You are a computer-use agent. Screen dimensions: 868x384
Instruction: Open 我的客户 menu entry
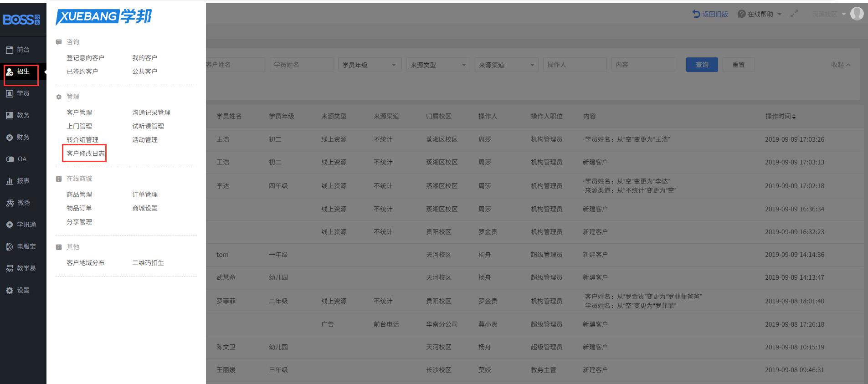tap(144, 58)
